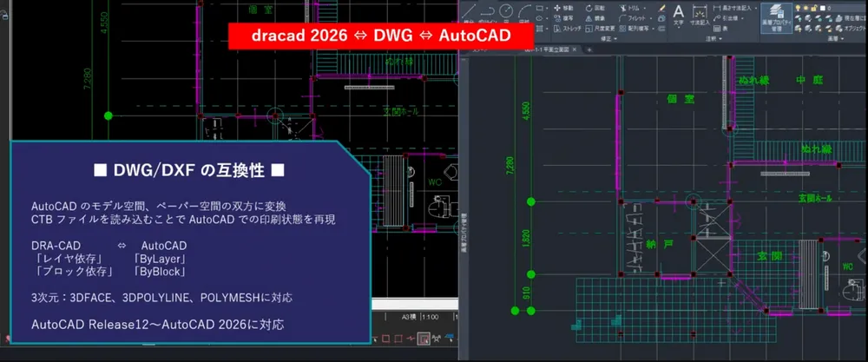Click 個室 room label in AutoCAD drawing
This screenshot has width=868, height=362.
[681, 99]
